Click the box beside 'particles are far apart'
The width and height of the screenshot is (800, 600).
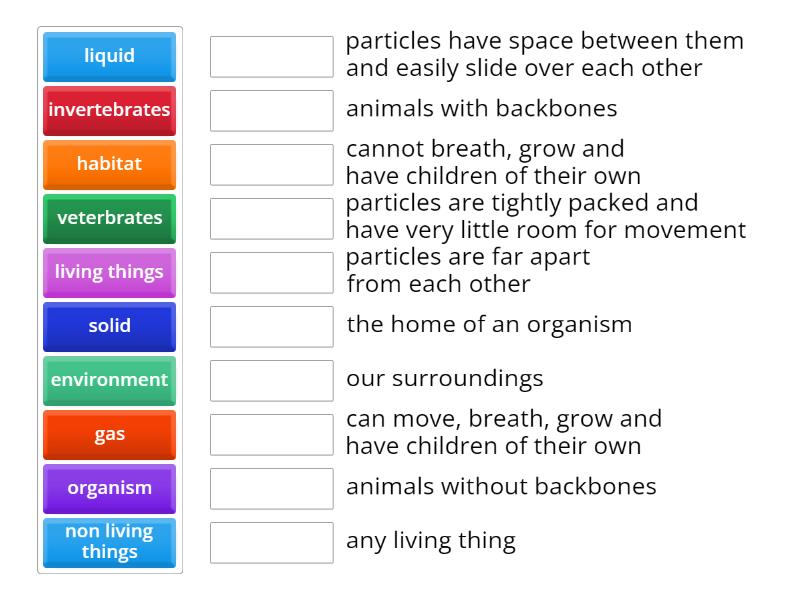coord(271,271)
